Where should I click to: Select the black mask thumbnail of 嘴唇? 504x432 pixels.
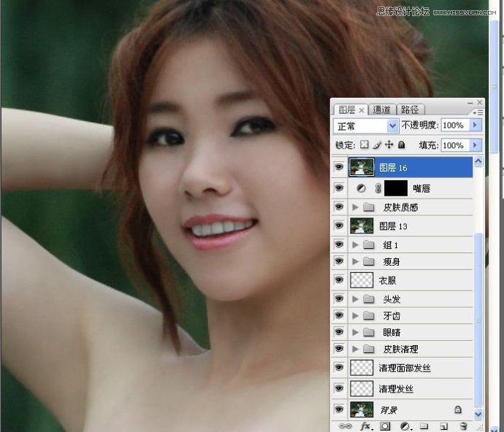[x=396, y=188]
